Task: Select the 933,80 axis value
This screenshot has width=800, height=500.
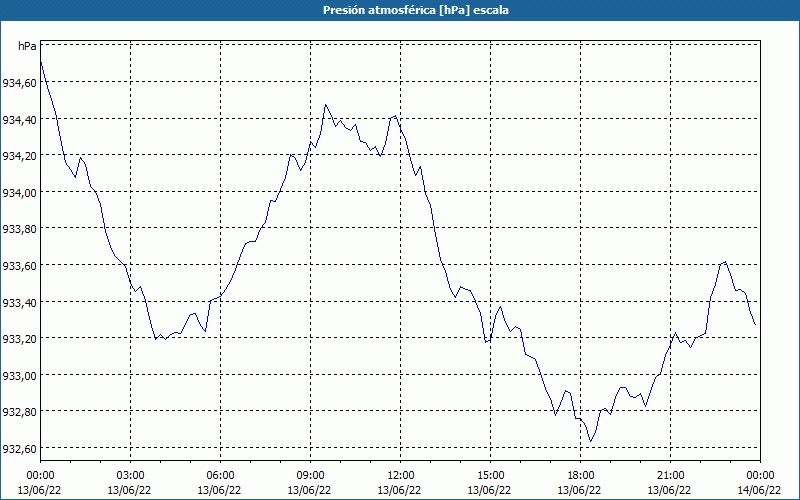Action: click(x=19, y=229)
